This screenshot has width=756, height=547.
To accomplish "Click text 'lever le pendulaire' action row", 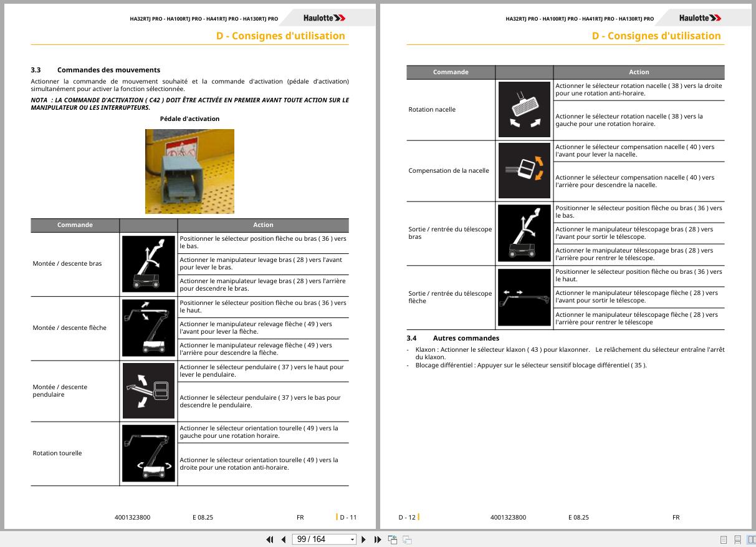I will pos(263,371).
